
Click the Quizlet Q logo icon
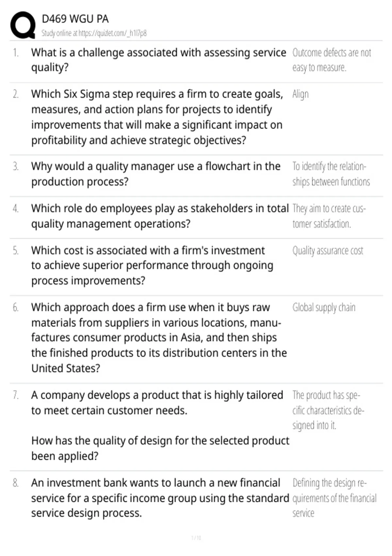[x=23, y=25]
